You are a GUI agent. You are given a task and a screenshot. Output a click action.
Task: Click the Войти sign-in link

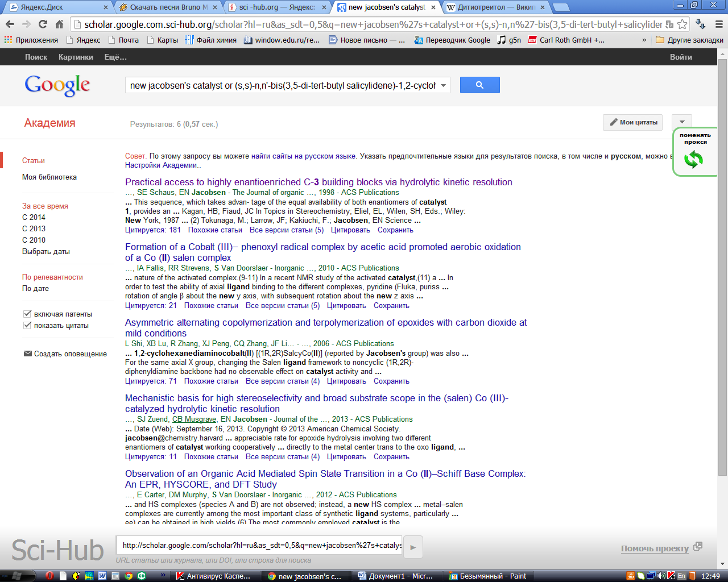681,57
